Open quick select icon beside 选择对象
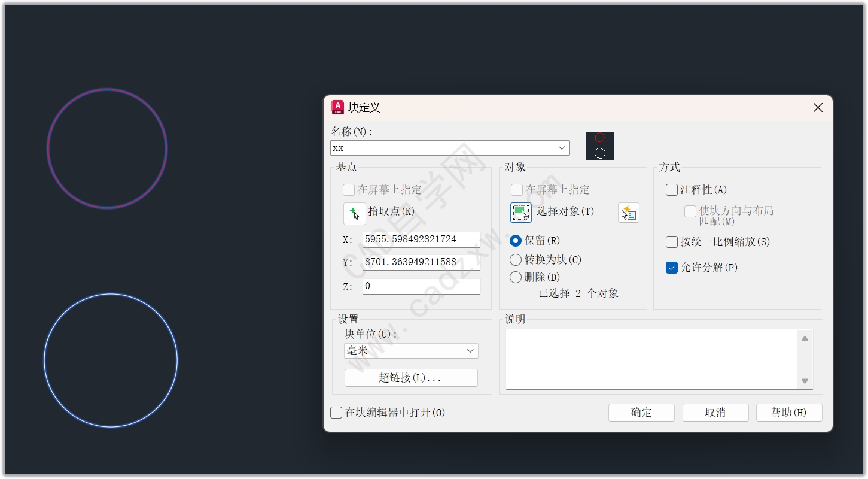Image resolution: width=868 pixels, height=479 pixels. tap(628, 213)
